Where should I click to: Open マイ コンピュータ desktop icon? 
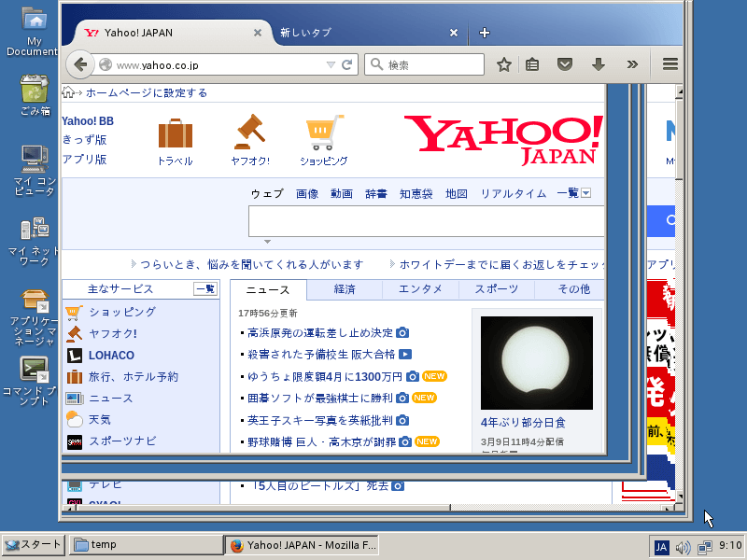pos(34,170)
